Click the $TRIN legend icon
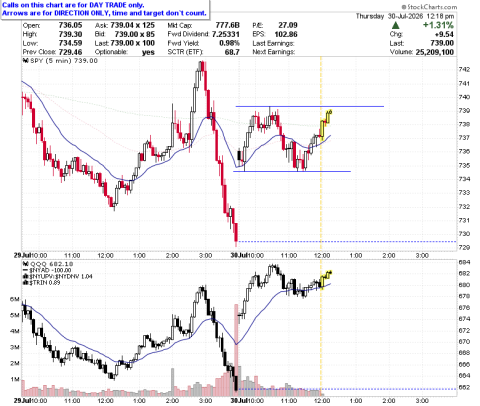Viewport: 480px width, 406px height. (25, 282)
